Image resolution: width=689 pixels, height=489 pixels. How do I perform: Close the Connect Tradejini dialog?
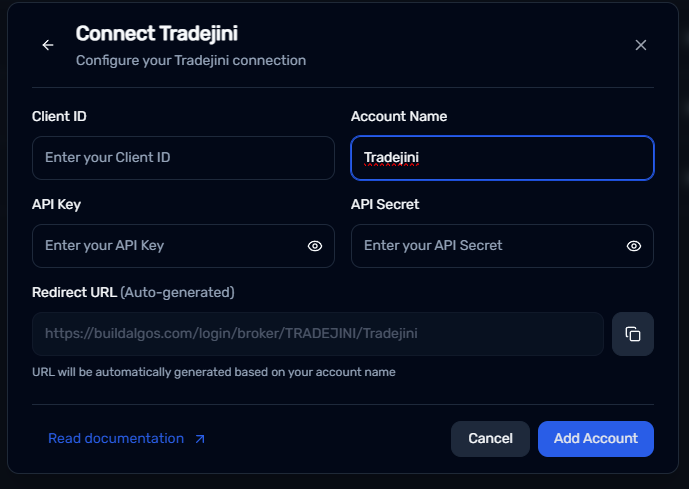tap(641, 45)
